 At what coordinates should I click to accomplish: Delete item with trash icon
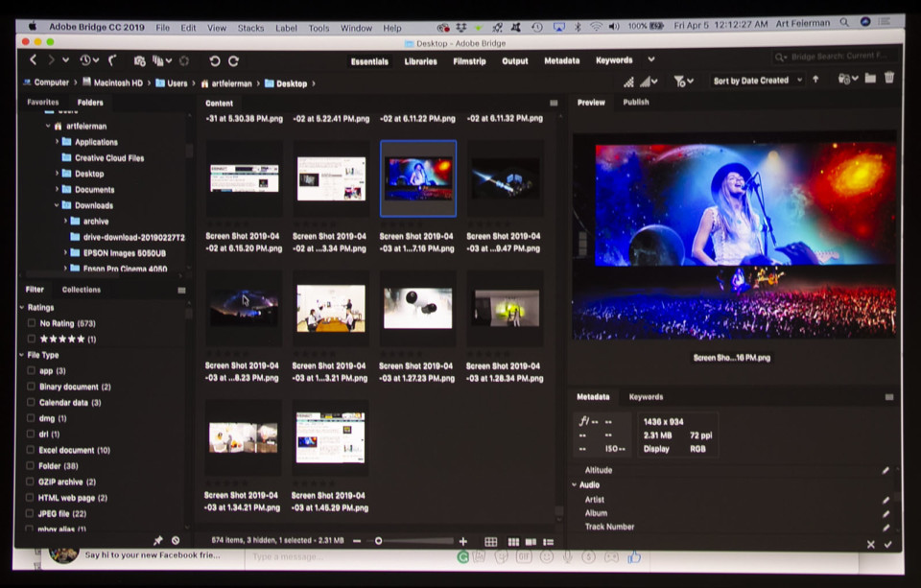tap(889, 78)
